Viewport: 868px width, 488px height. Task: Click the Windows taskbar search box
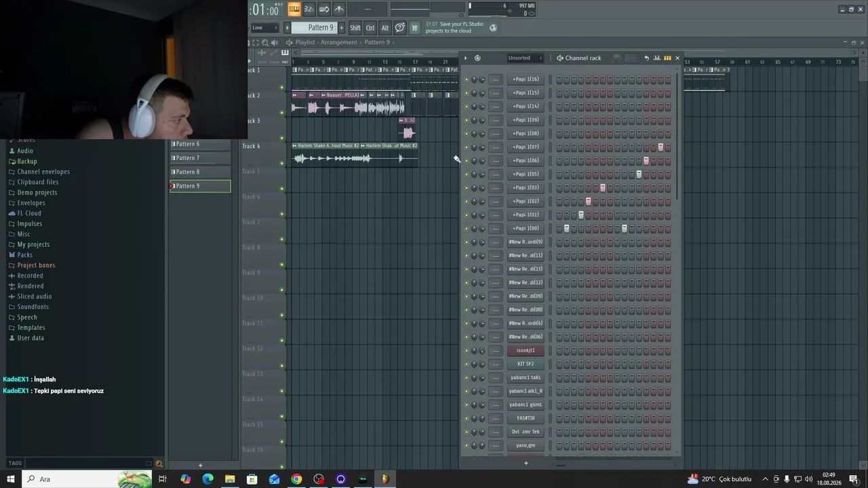tap(86, 479)
